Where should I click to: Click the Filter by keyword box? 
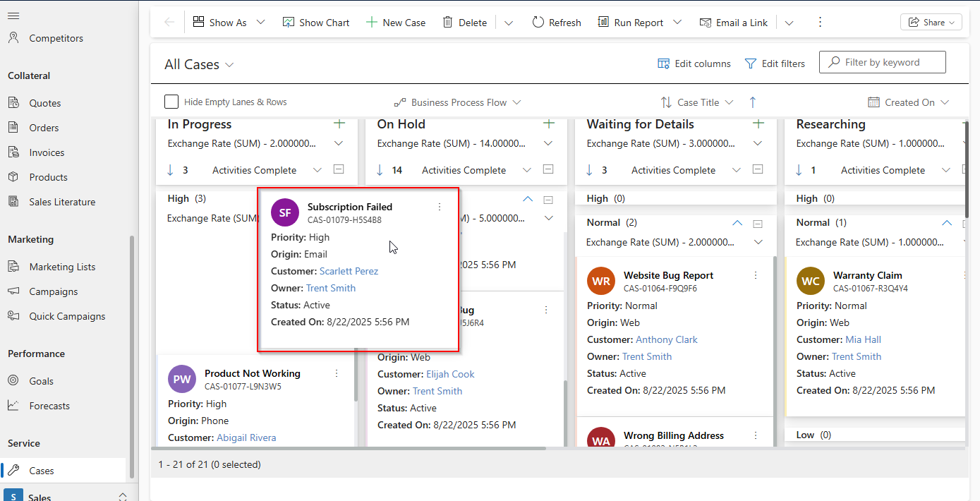(882, 62)
